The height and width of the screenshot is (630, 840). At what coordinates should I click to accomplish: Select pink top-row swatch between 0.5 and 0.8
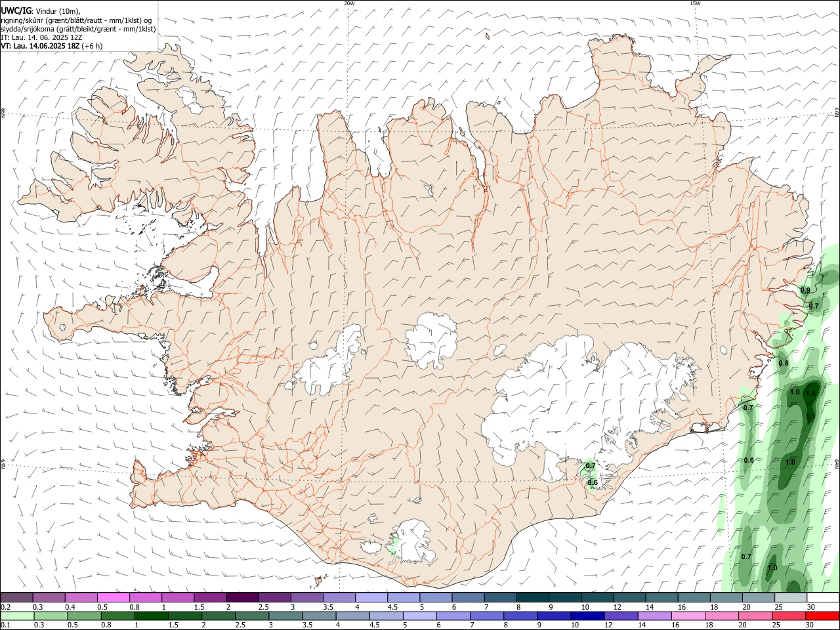pos(113,597)
